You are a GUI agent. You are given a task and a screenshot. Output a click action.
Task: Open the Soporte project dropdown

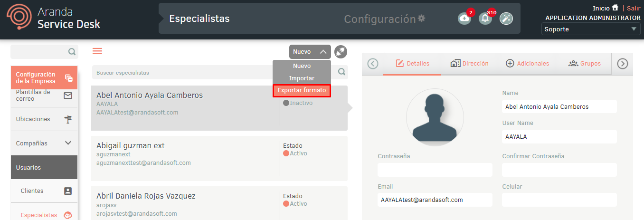coord(591,29)
